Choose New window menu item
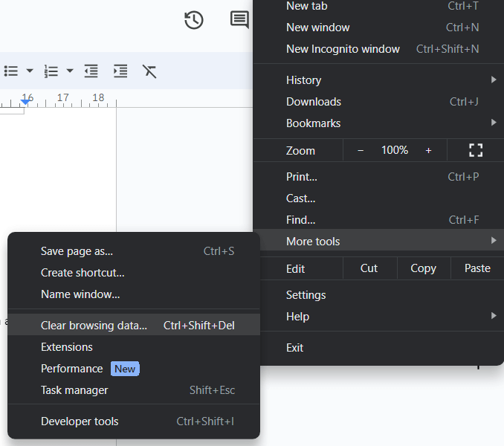504x446 pixels. pyautogui.click(x=378, y=28)
